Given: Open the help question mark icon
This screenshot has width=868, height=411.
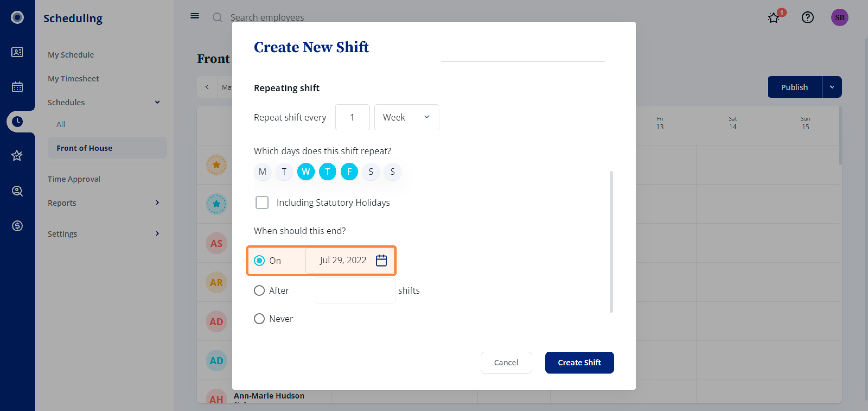Looking at the screenshot, I should click(x=807, y=17).
